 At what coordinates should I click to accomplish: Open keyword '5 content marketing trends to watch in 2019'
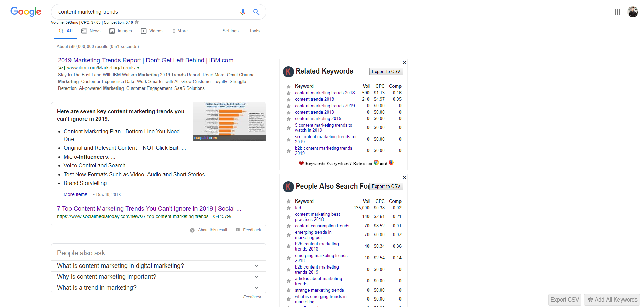point(324,128)
